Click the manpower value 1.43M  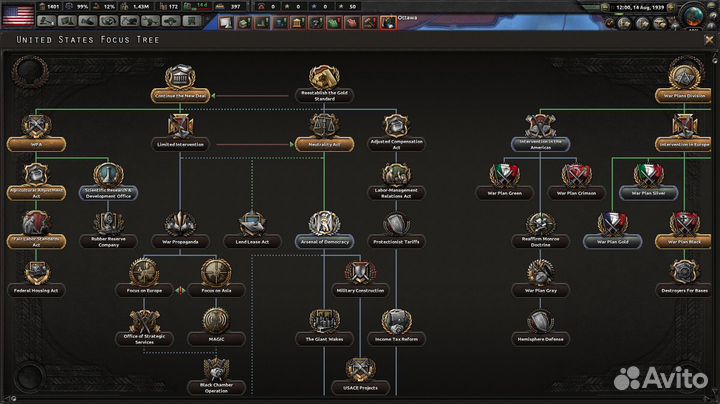coord(141,7)
